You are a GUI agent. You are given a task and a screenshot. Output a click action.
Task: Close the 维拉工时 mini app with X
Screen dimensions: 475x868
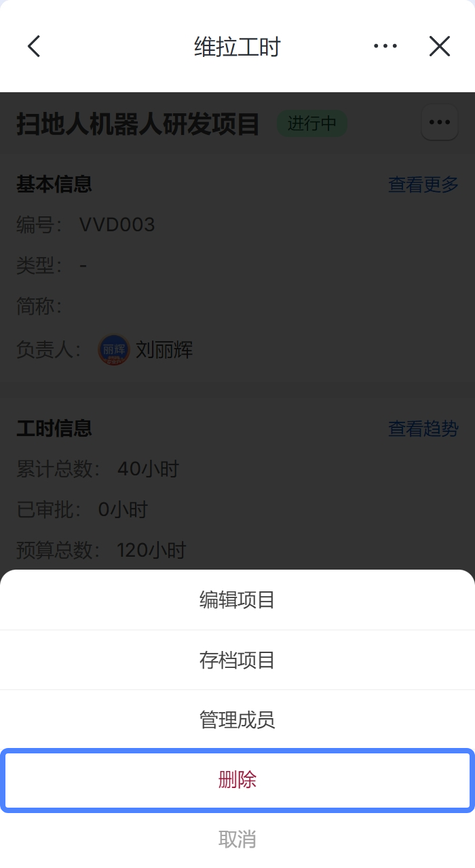click(x=440, y=46)
